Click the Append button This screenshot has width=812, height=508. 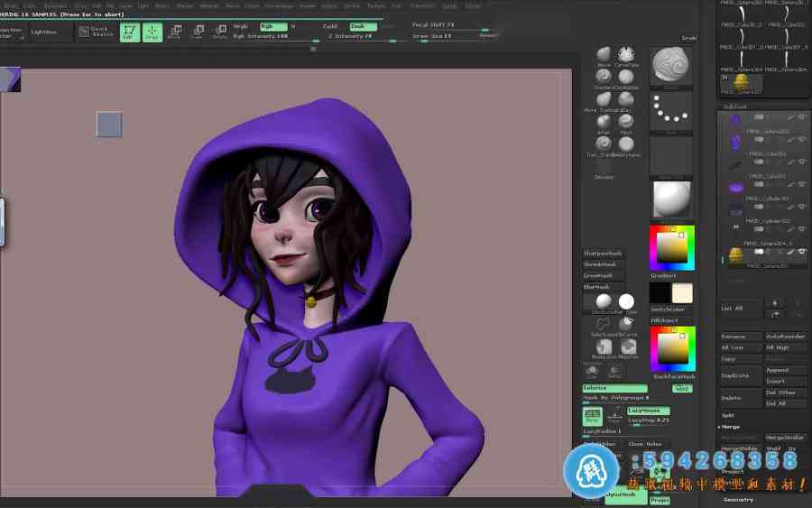tap(786, 370)
